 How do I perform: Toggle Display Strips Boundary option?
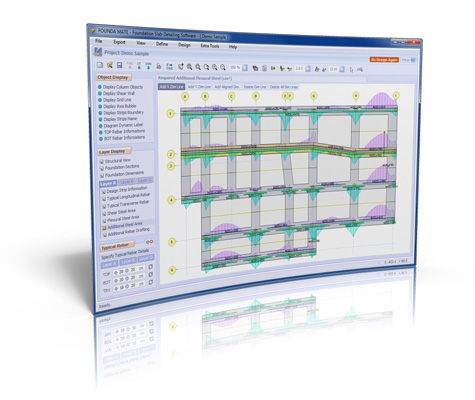pos(121,113)
